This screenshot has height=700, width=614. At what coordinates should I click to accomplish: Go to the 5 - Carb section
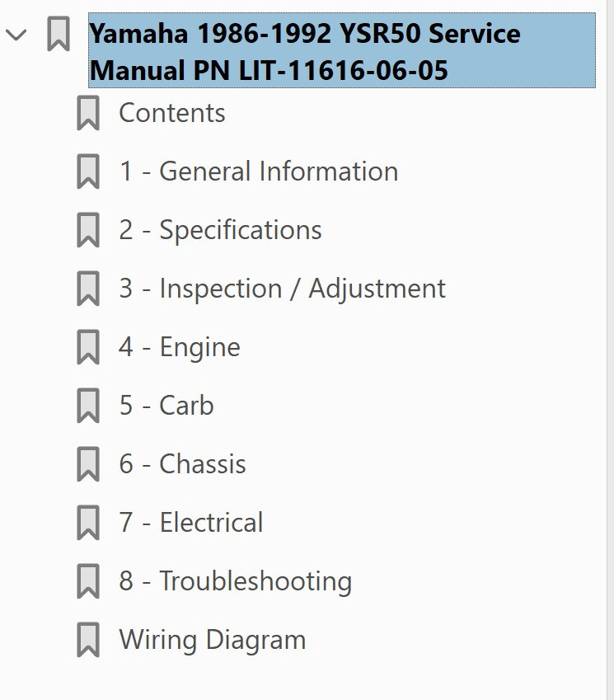[x=166, y=406]
